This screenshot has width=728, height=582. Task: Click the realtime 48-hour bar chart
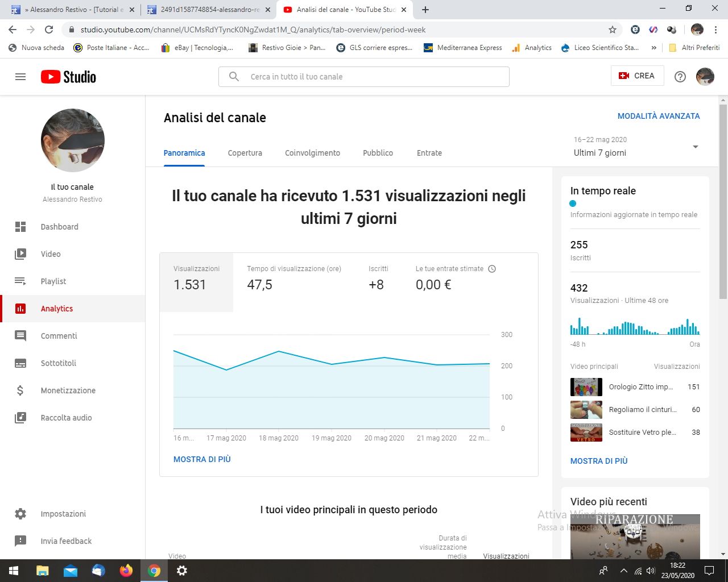(635, 326)
